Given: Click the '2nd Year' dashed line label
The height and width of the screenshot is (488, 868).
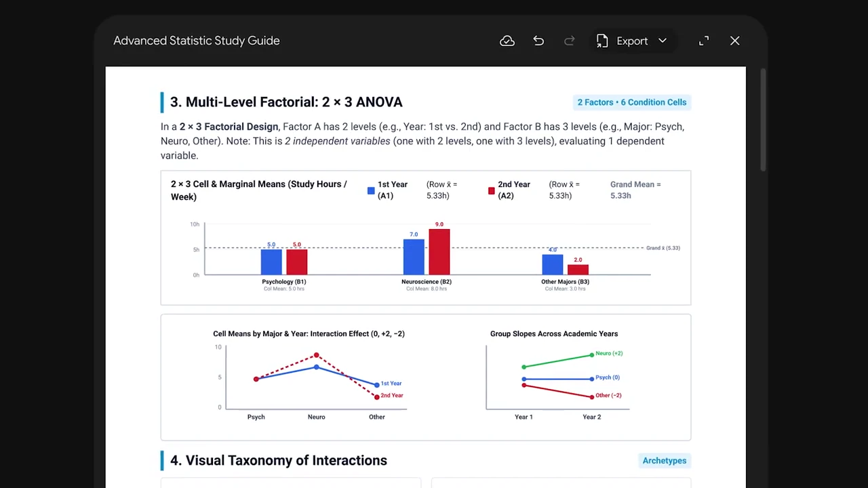Looking at the screenshot, I should pyautogui.click(x=392, y=395).
